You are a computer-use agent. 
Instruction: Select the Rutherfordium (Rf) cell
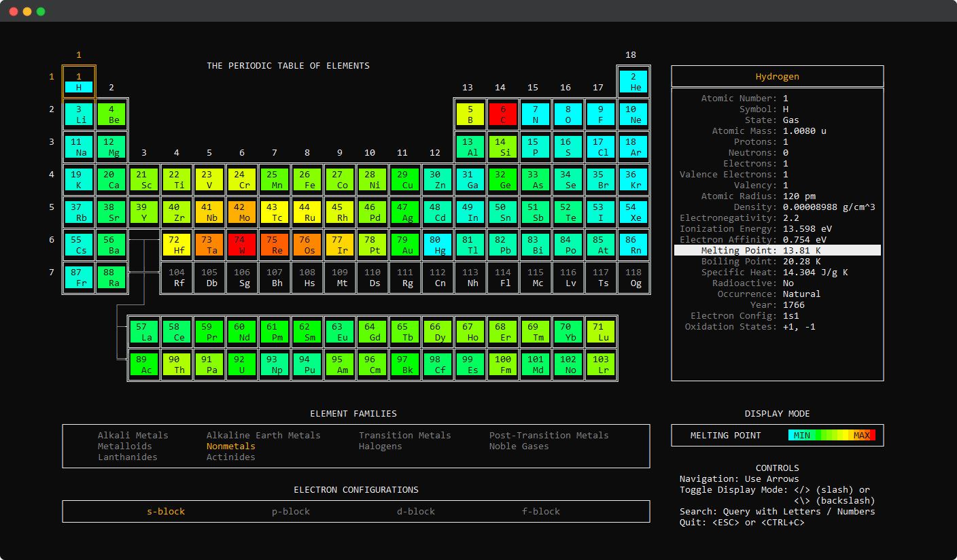pos(177,277)
